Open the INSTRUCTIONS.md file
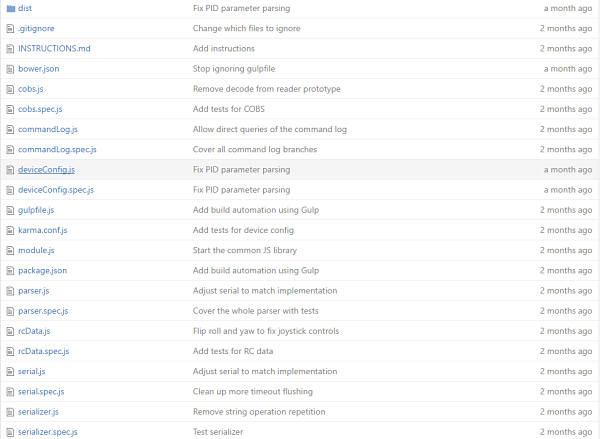 [x=54, y=48]
